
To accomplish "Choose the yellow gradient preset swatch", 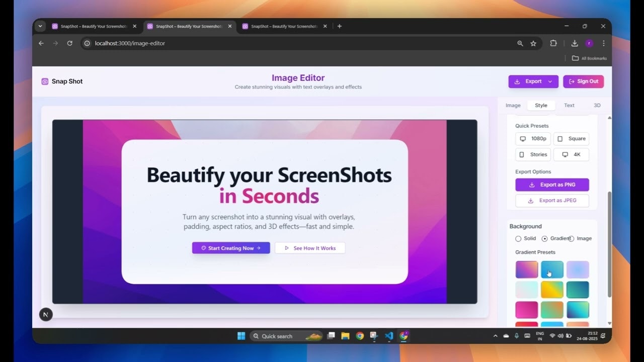I will point(552,290).
